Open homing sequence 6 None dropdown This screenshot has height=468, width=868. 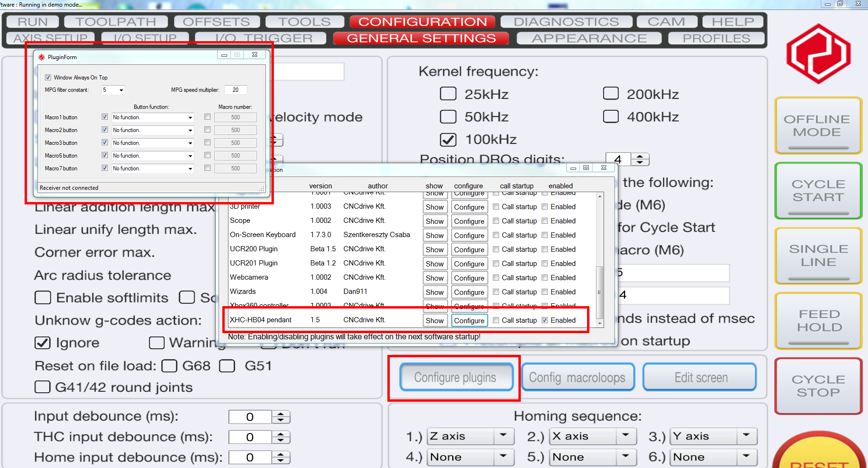click(746, 457)
